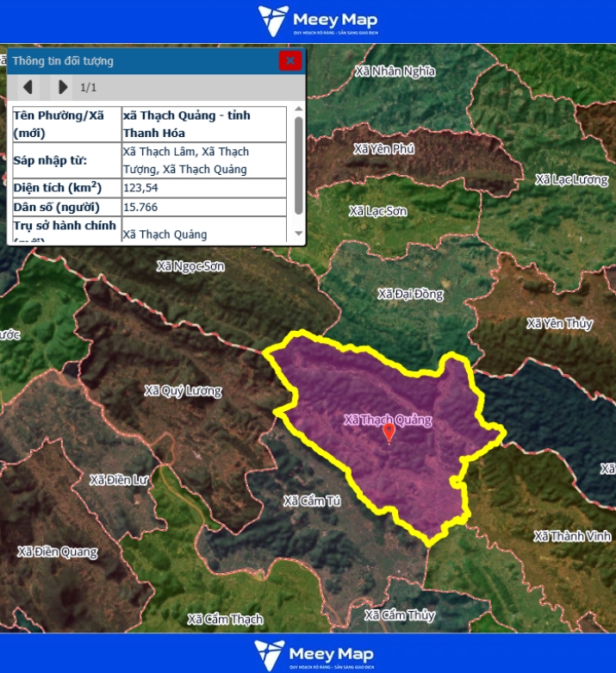This screenshot has width=616, height=673.
Task: Close the Thông tin đối tượng panel
Action: pyautogui.click(x=289, y=60)
